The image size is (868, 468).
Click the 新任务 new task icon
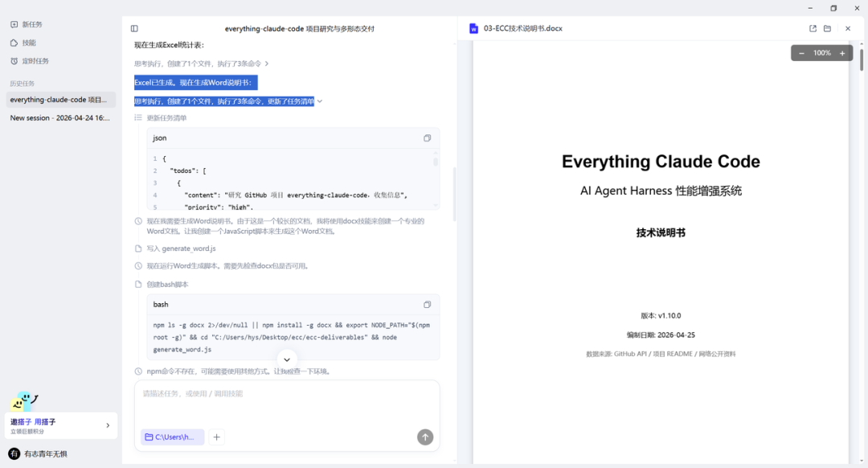[x=14, y=24]
